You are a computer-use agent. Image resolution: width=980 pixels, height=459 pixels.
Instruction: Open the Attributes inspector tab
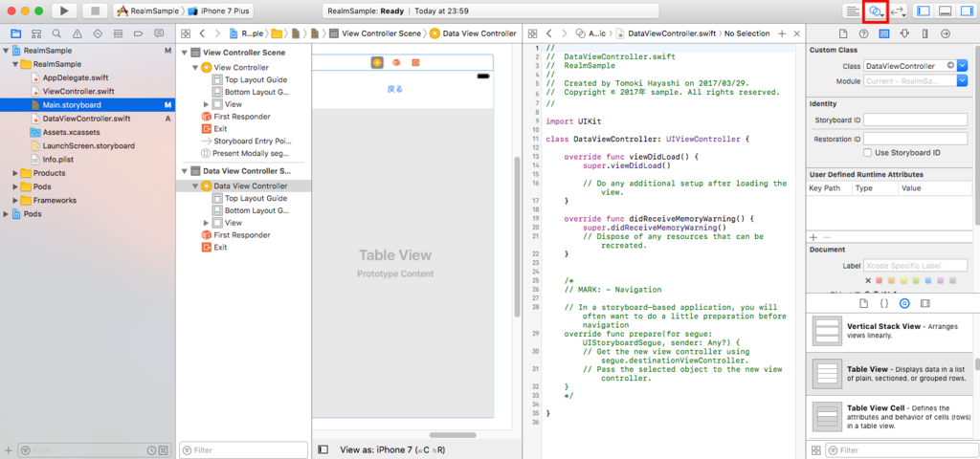(x=904, y=33)
